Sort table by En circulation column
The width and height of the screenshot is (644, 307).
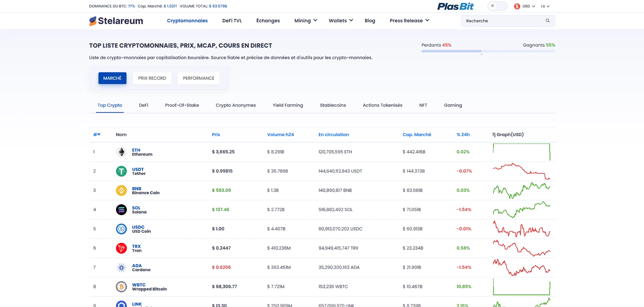(x=333, y=134)
